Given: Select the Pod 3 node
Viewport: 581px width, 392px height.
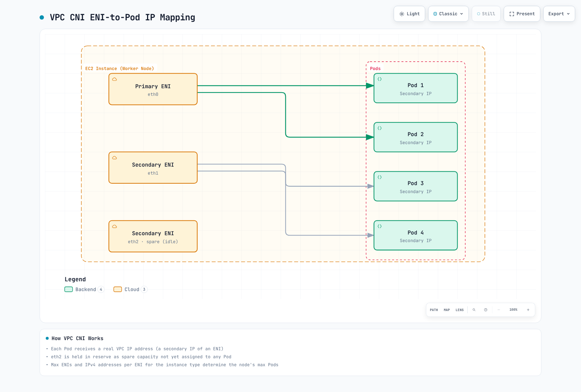Looking at the screenshot, I should point(416,186).
